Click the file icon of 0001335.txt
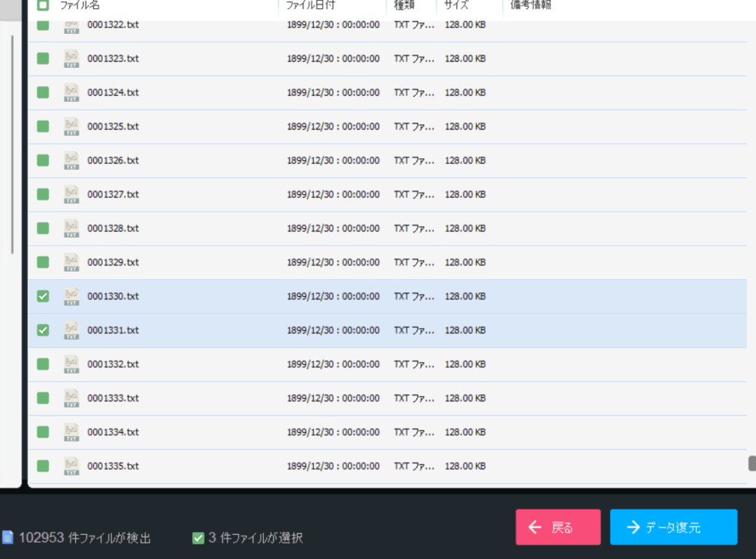The width and height of the screenshot is (756, 559). [71, 466]
